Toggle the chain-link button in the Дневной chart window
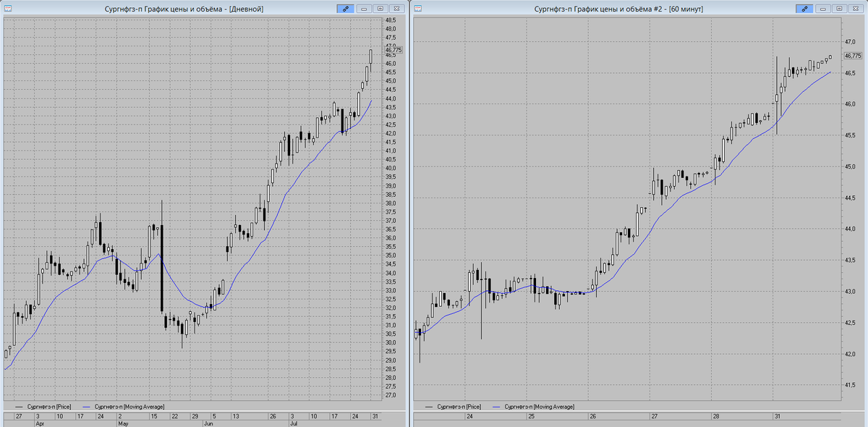Viewport: 868px width, 427px height. pos(346,8)
